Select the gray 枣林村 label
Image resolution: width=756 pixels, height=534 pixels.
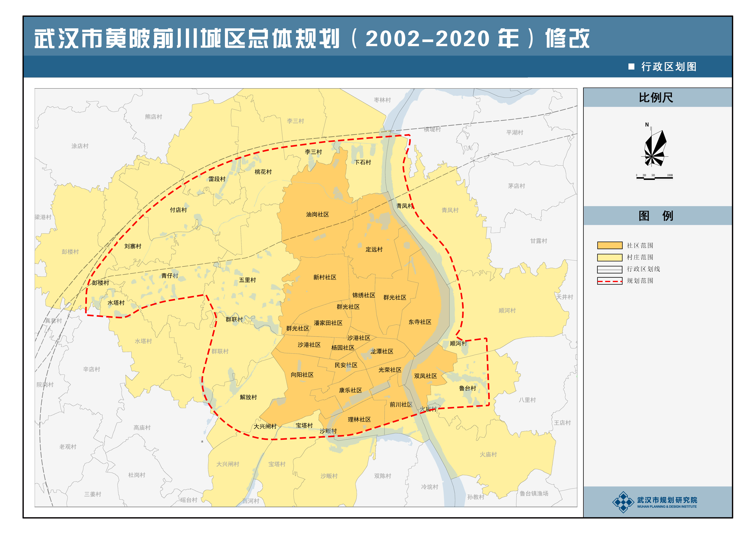click(x=382, y=100)
